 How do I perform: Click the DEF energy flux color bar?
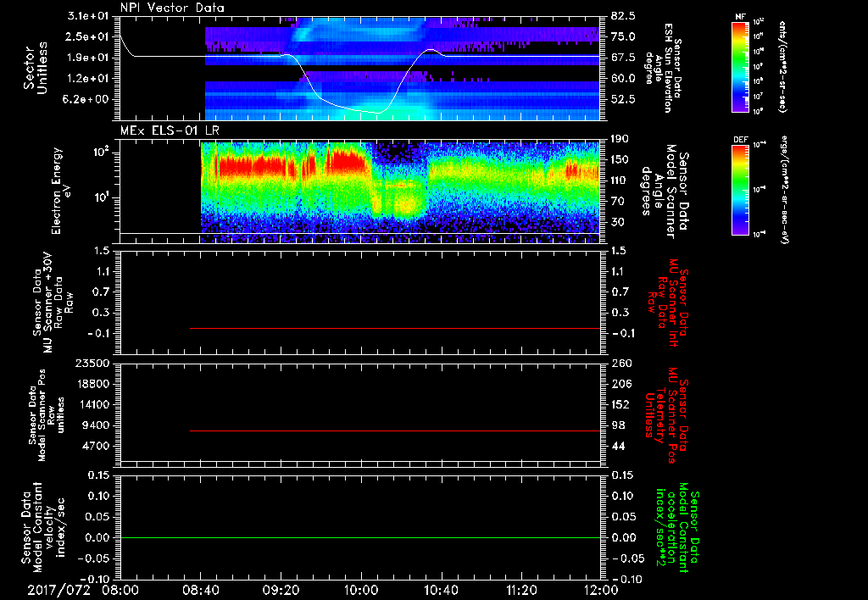click(740, 189)
